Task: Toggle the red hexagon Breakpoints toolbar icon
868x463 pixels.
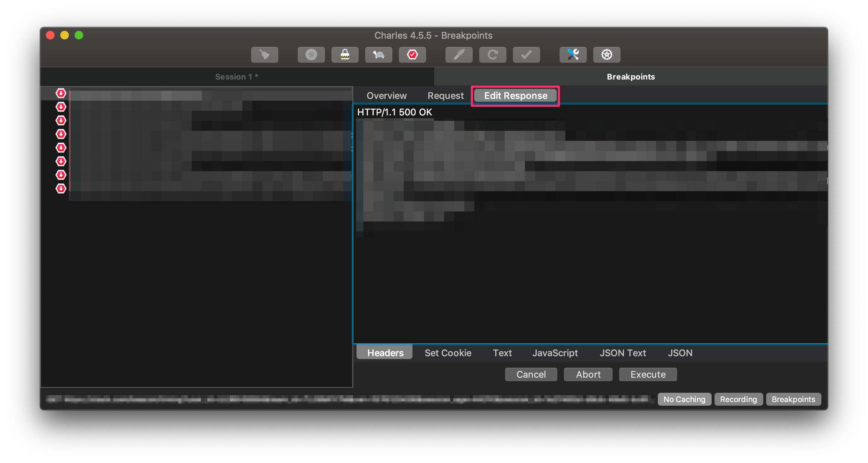Action: pyautogui.click(x=412, y=55)
